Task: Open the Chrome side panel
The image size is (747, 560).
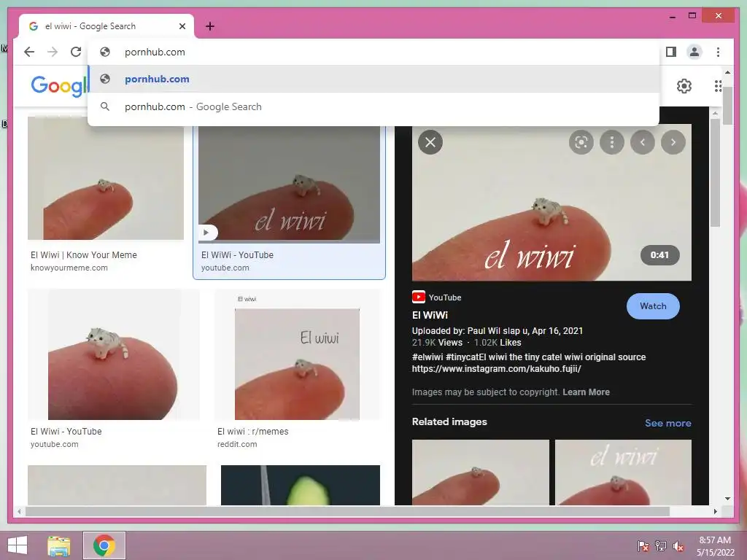Action: (671, 52)
